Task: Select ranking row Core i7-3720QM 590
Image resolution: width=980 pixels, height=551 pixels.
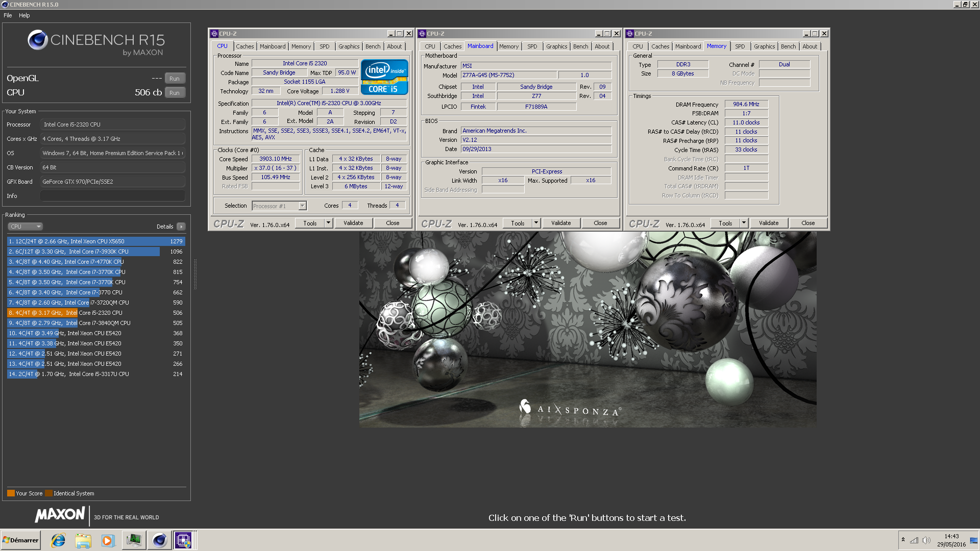Action: [x=95, y=303]
